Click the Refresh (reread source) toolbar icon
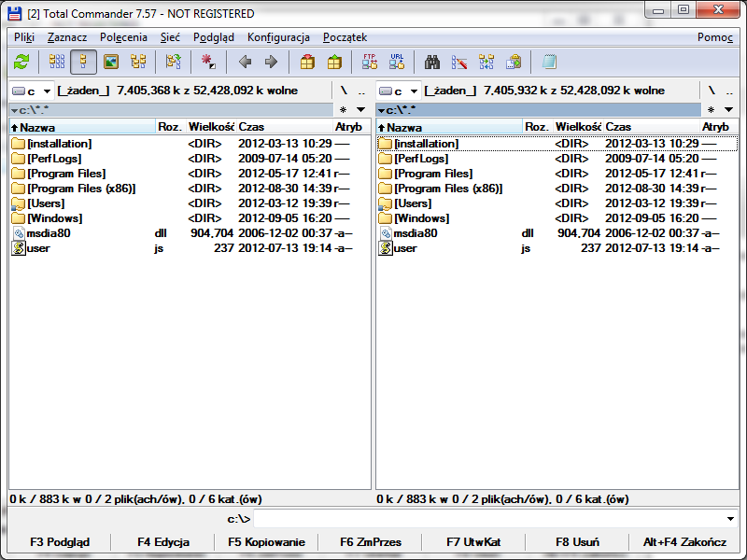Viewport: 747px width, 560px height. click(21, 62)
